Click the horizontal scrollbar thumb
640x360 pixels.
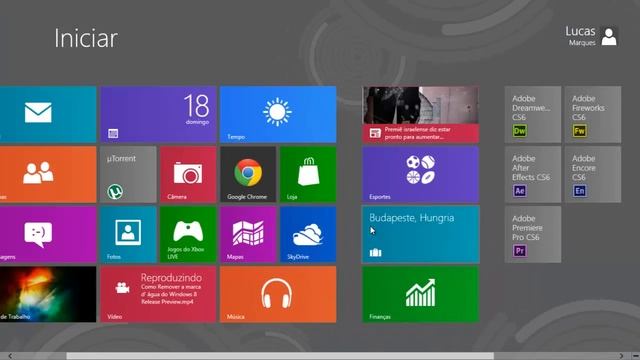280,356
